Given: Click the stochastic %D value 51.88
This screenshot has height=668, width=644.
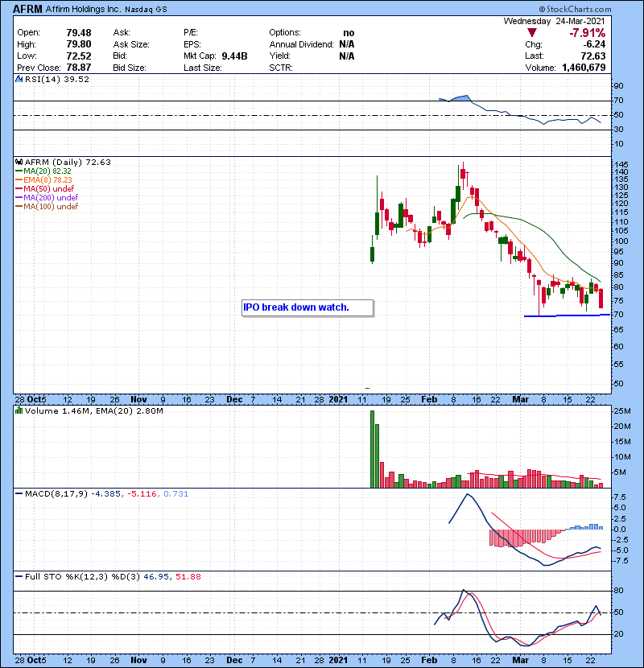Looking at the screenshot, I should 188,576.
